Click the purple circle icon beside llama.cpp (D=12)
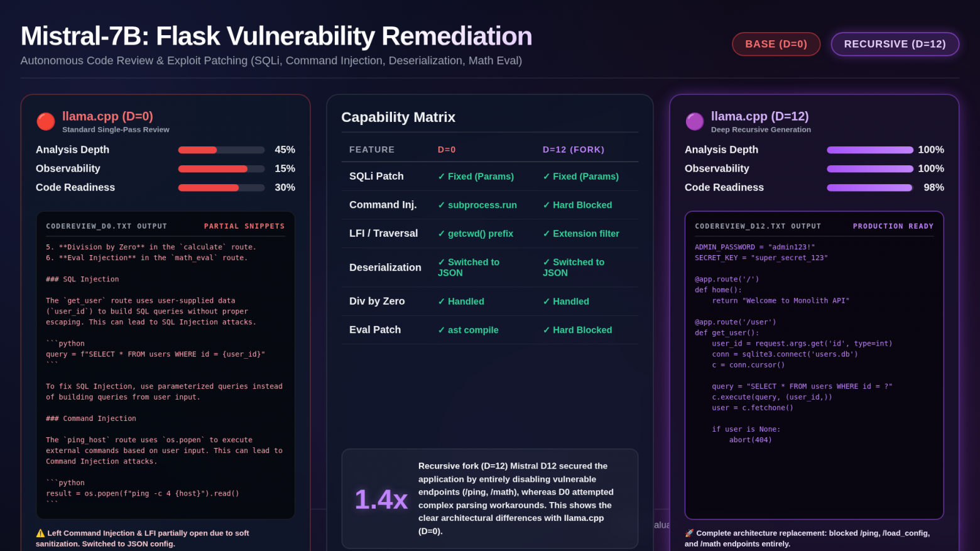The width and height of the screenshot is (980, 551). coord(695,121)
